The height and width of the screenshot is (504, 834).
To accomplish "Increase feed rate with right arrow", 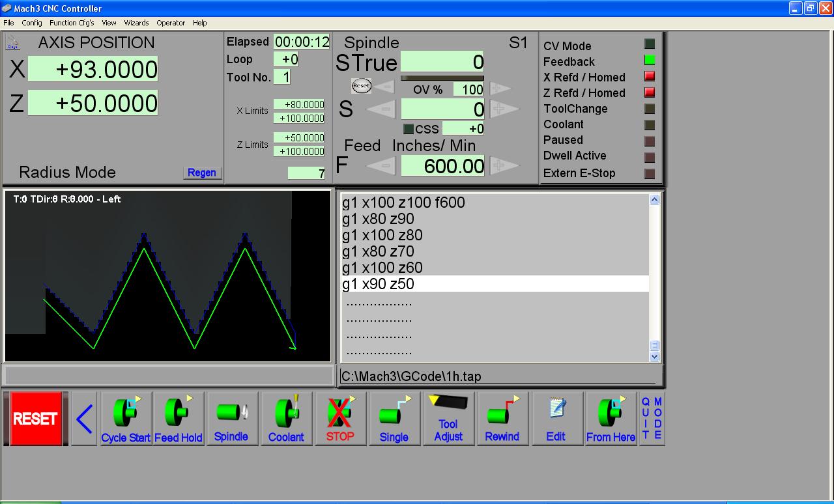I will (503, 166).
